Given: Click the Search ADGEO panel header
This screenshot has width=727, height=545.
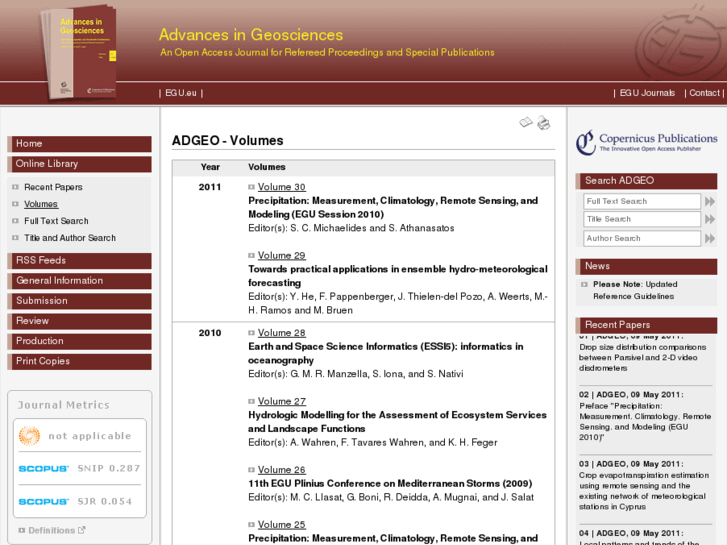Looking at the screenshot, I should tap(646, 181).
